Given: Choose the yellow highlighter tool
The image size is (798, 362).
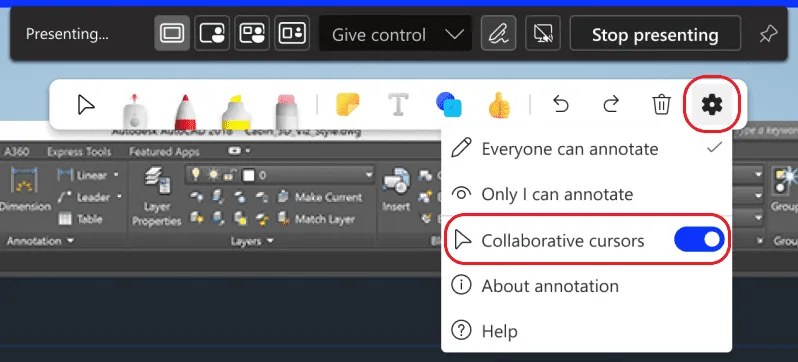Looking at the screenshot, I should 236,112.
